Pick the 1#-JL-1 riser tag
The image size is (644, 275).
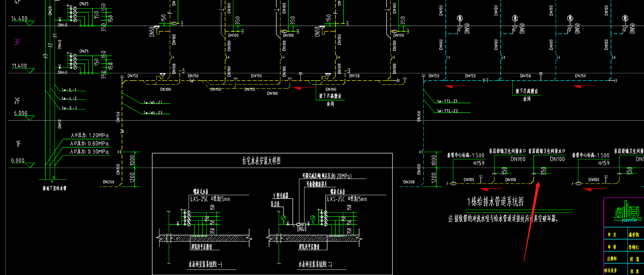click(x=69, y=90)
